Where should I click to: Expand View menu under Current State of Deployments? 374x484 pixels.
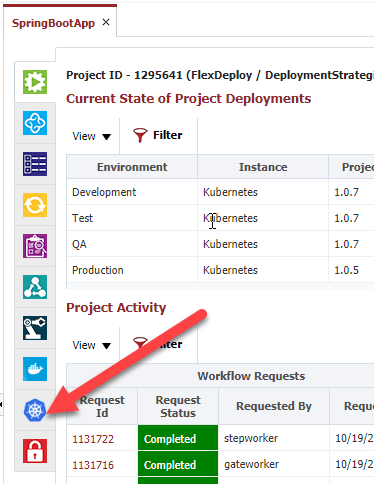pos(91,136)
